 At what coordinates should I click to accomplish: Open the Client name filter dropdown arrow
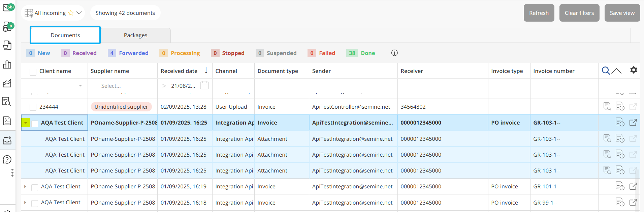[80, 86]
